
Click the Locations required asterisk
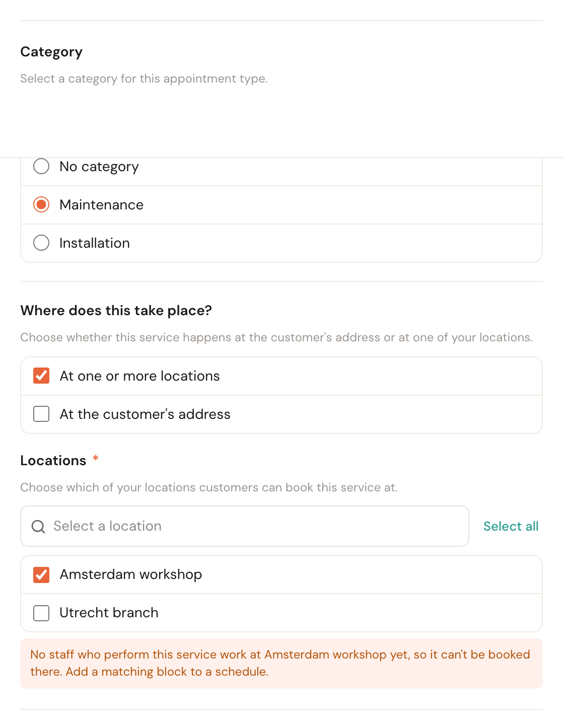tap(96, 459)
